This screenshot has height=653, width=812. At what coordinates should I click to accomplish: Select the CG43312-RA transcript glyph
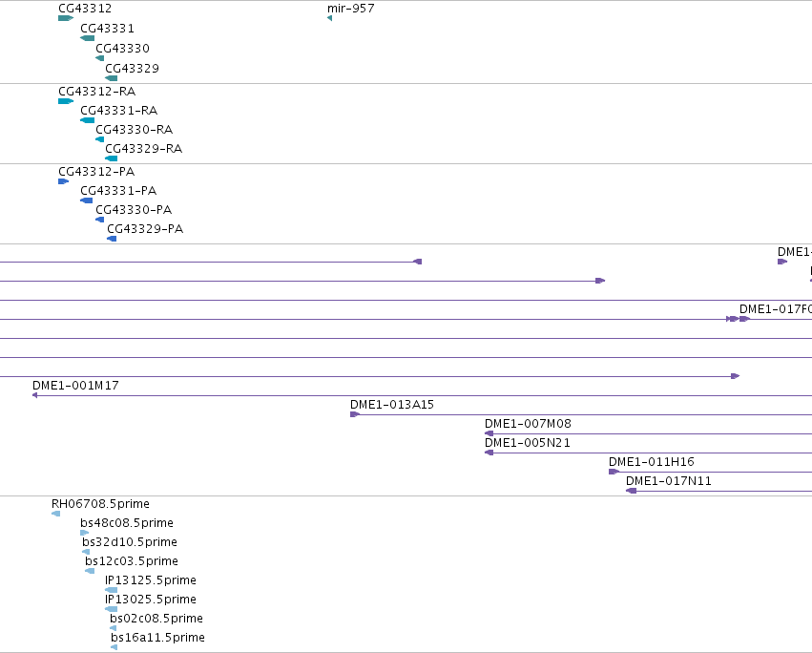(x=66, y=101)
